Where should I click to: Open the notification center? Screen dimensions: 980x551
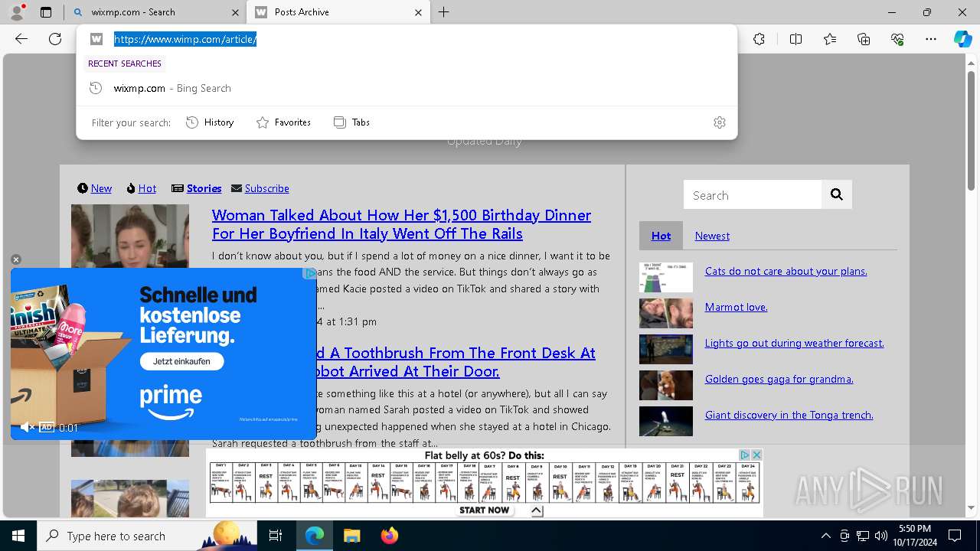pyautogui.click(x=955, y=536)
